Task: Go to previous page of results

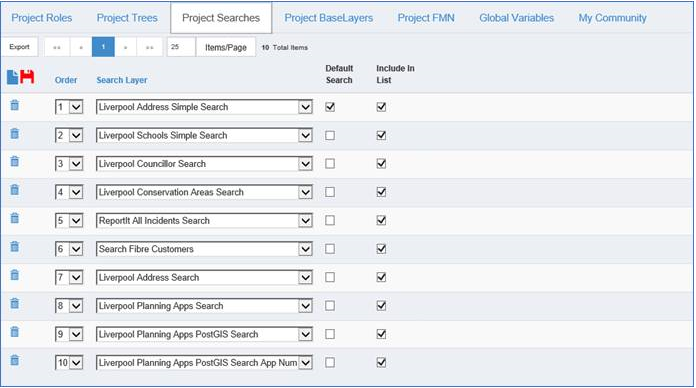Action: pos(81,47)
